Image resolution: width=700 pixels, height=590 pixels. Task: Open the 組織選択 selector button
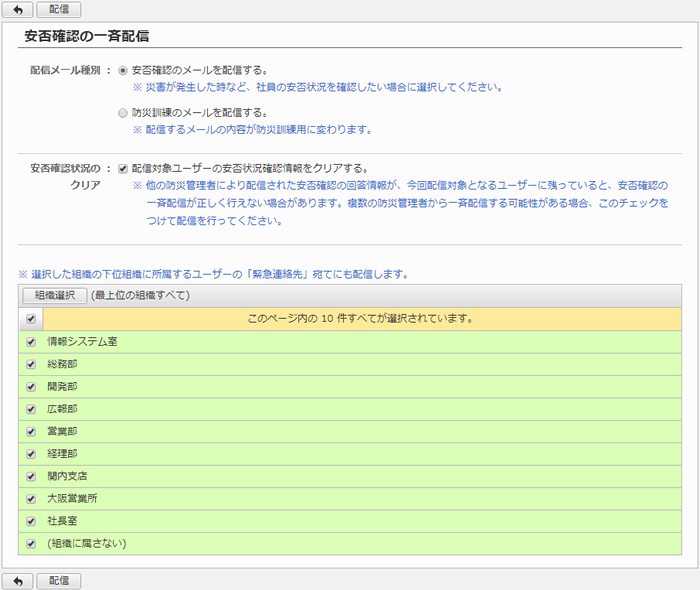click(x=54, y=295)
